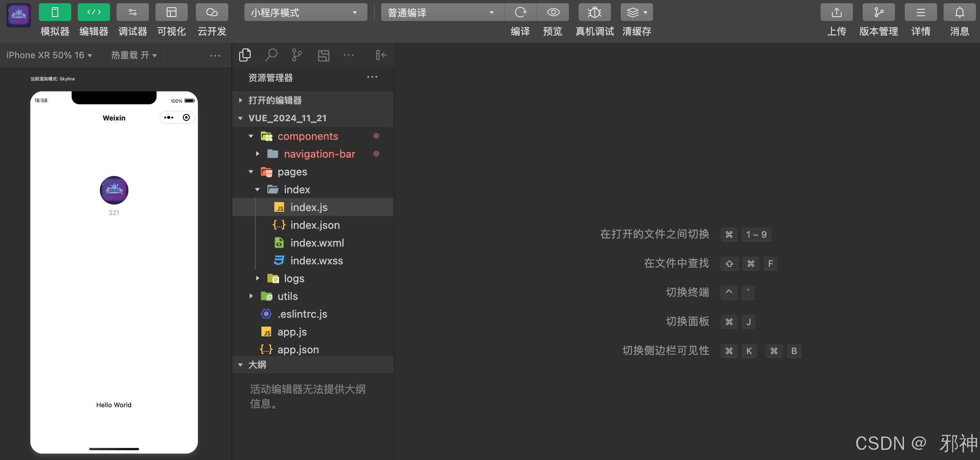Expand the navigation-bar folder
Image resolution: width=980 pixels, height=460 pixels.
(319, 154)
